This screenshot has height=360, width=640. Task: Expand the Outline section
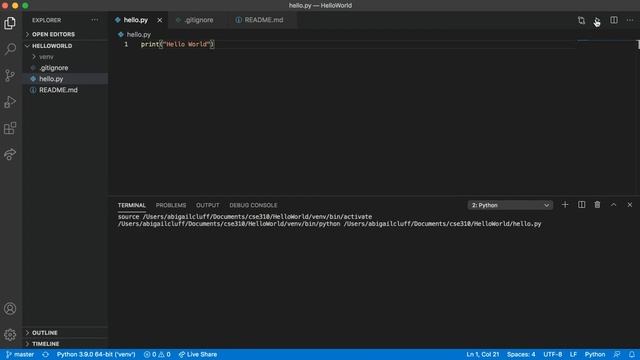[65, 333]
